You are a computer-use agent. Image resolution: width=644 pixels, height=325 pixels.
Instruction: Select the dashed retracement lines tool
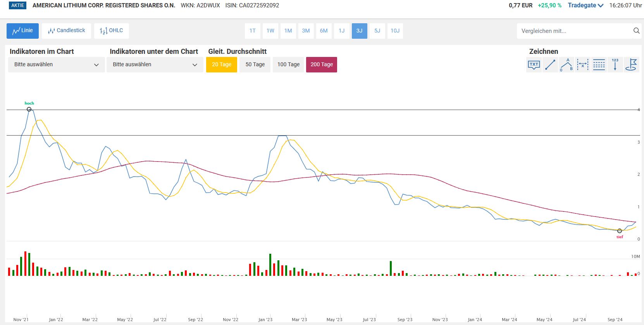(x=599, y=65)
